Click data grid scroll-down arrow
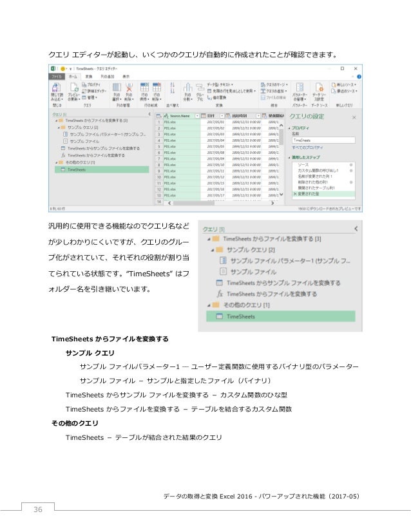This screenshot has height=532, width=411. pos(281,195)
